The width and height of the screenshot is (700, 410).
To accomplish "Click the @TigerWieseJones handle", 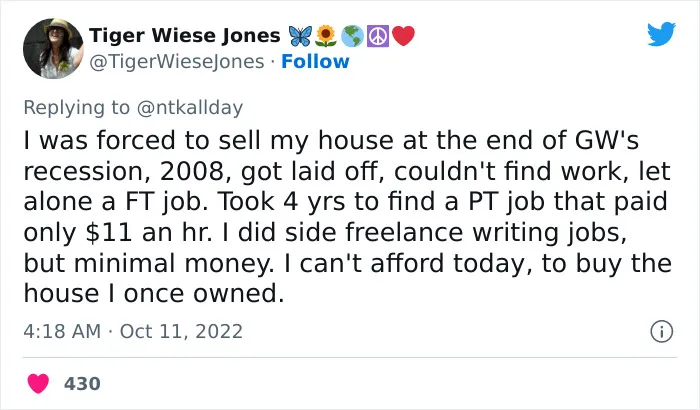I will point(177,62).
